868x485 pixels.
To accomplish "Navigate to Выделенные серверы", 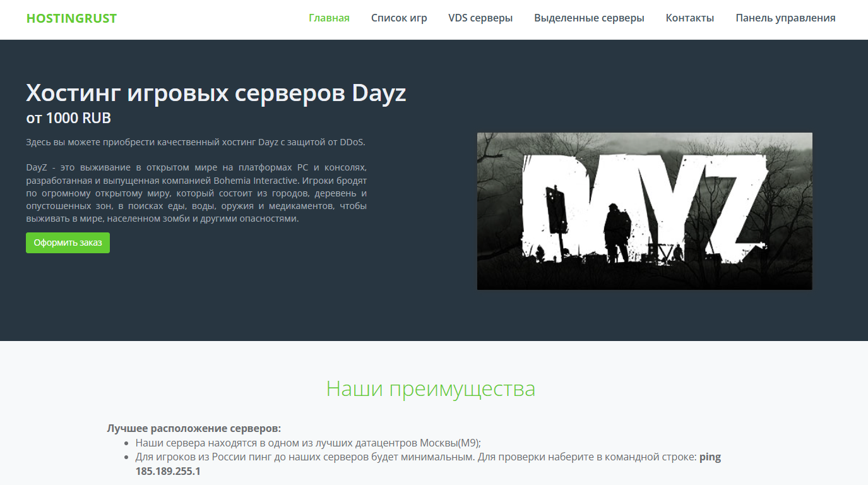I will pyautogui.click(x=589, y=18).
